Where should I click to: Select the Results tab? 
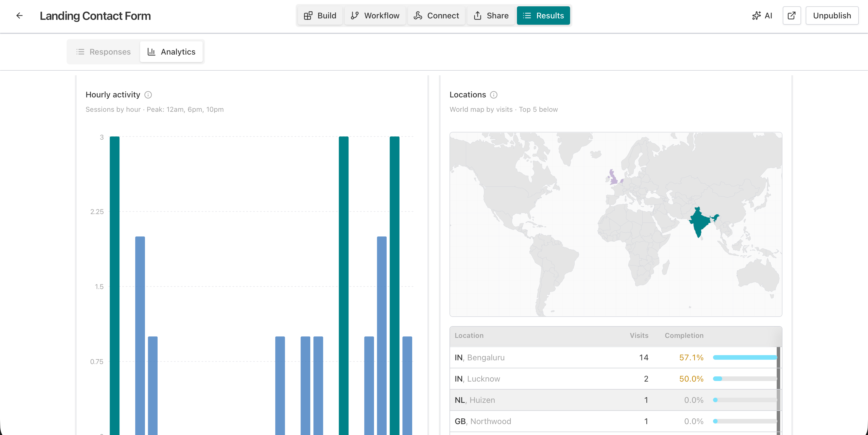543,16
